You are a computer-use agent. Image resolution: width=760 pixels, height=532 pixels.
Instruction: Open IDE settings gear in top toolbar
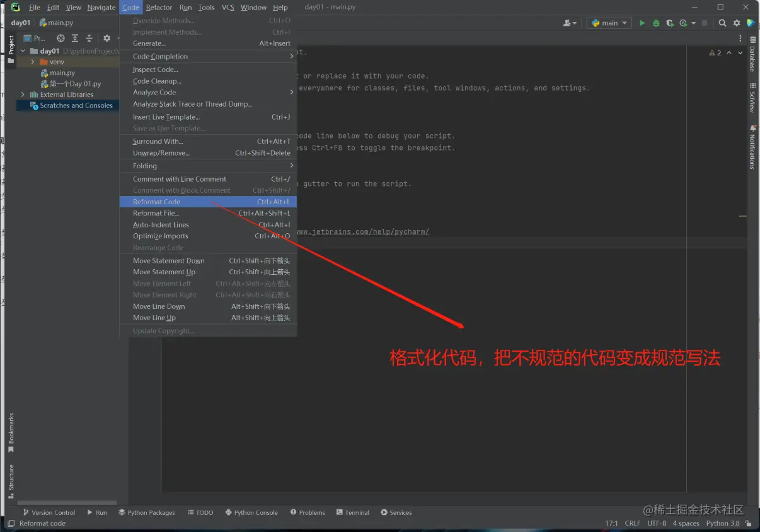[736, 23]
